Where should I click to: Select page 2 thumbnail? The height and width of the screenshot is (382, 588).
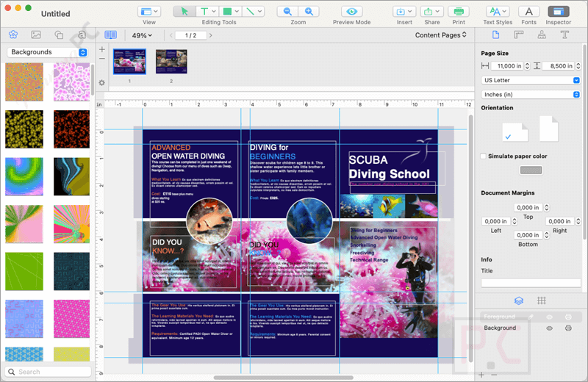click(171, 61)
